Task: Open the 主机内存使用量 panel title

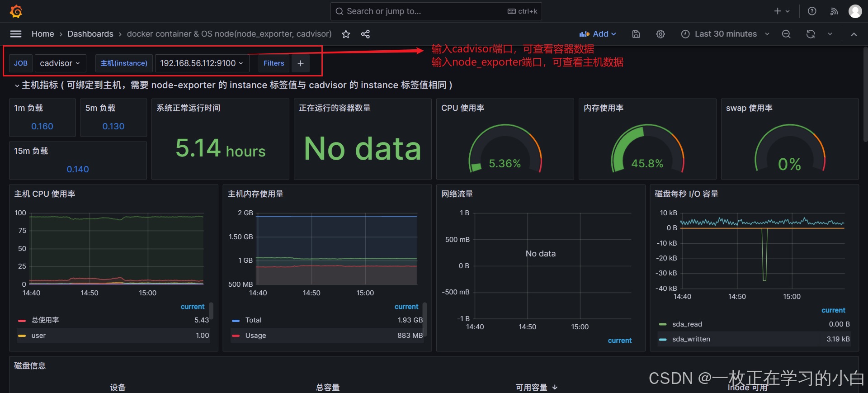Action: pyautogui.click(x=255, y=194)
